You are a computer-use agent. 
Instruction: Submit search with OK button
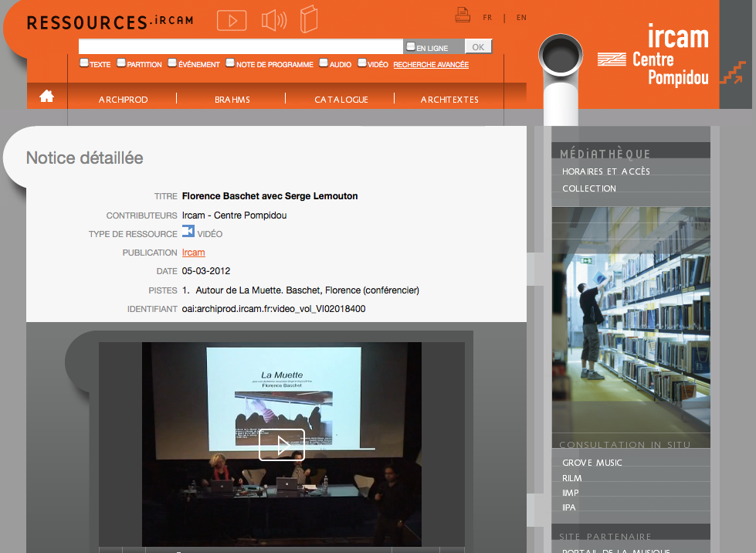pyautogui.click(x=478, y=47)
